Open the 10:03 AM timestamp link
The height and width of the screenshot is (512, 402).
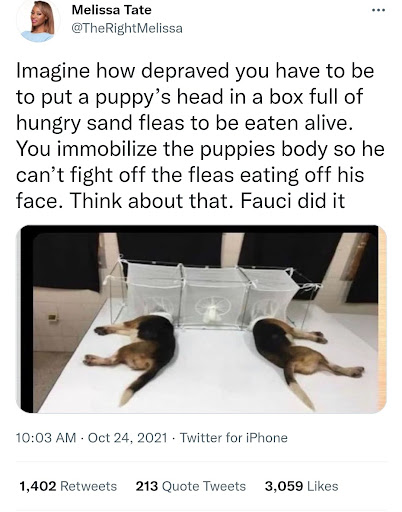point(46,437)
